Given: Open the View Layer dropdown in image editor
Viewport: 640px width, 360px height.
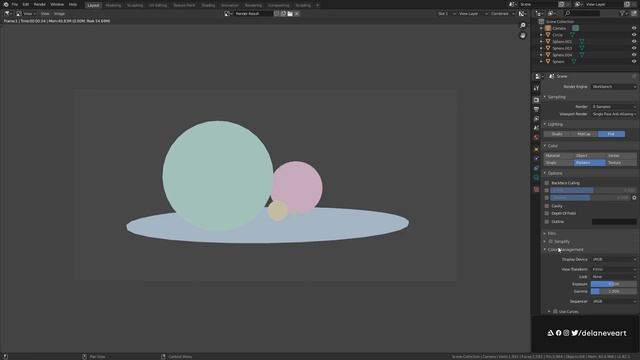Looking at the screenshot, I should coord(472,14).
